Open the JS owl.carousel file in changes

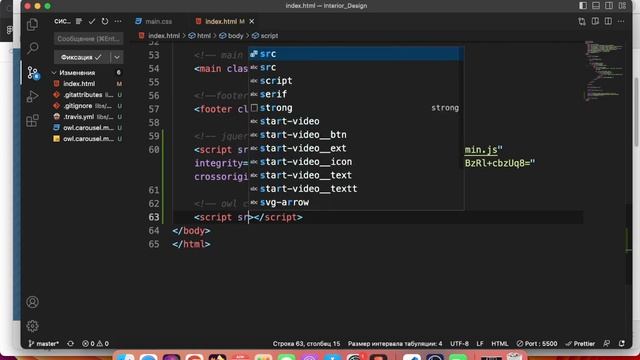point(87,139)
